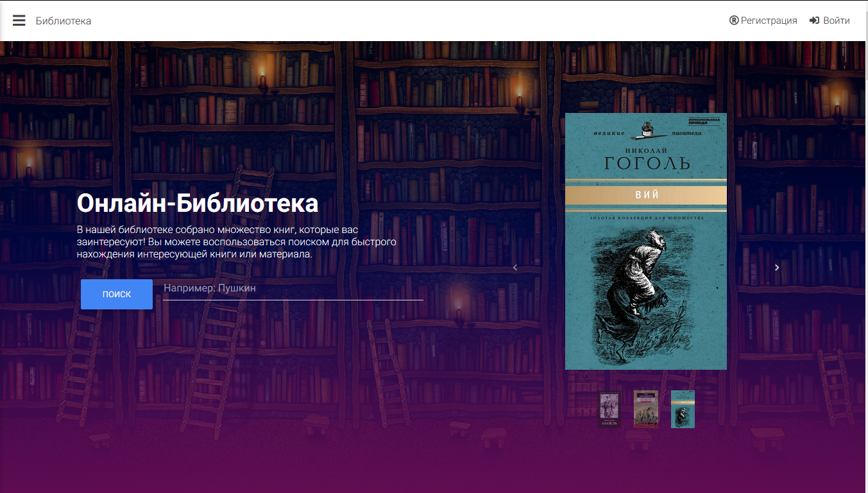Select the Азазель book thumbnail
This screenshot has height=493, width=868.
pyautogui.click(x=609, y=409)
